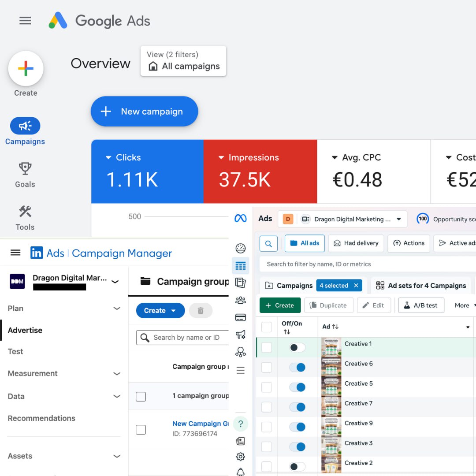
Task: Click the Google Ads Create plus button
Action: [26, 68]
